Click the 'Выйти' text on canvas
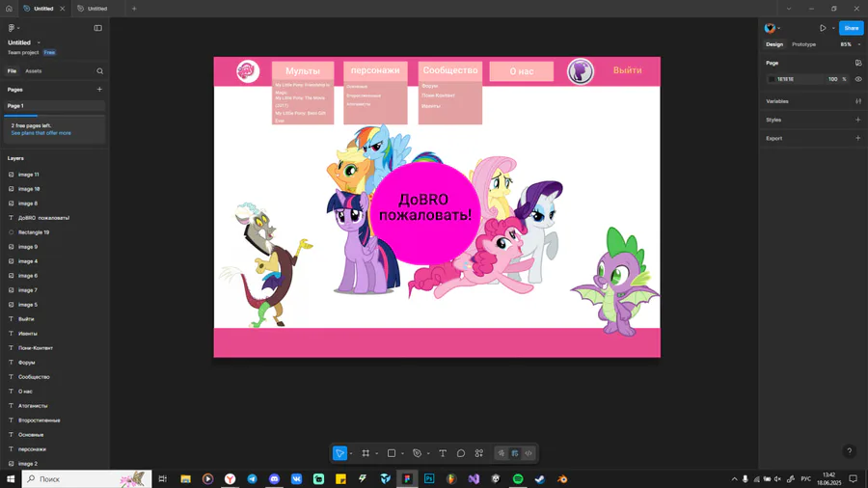Screen dimensions: 868x488 tap(627, 70)
